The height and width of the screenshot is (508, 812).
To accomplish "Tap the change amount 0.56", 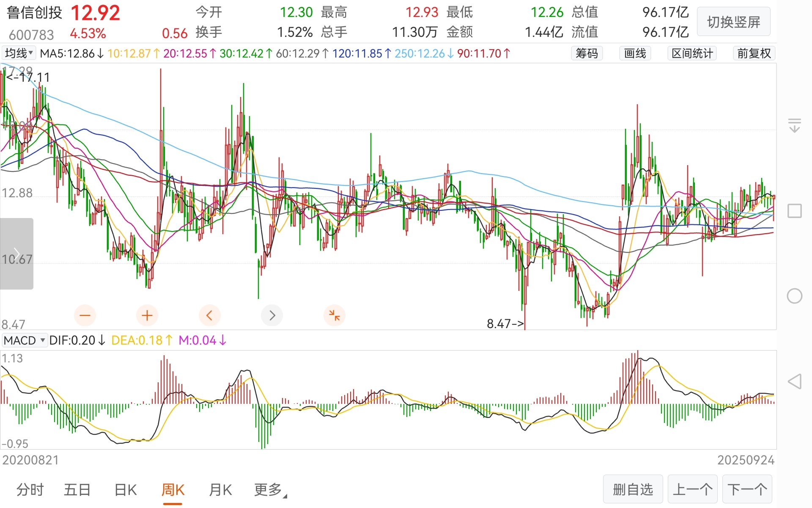I will 175,33.
